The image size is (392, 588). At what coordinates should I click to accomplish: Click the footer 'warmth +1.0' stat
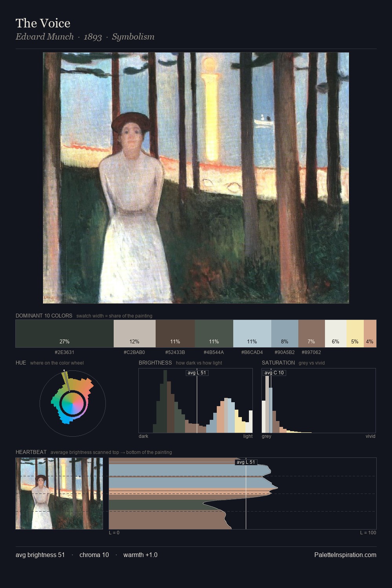coord(140,555)
